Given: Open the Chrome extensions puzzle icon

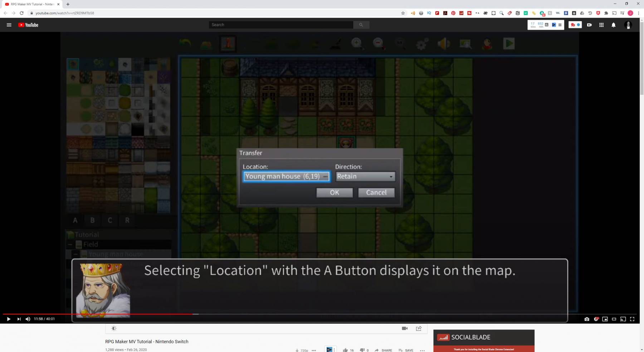Looking at the screenshot, I should [606, 13].
